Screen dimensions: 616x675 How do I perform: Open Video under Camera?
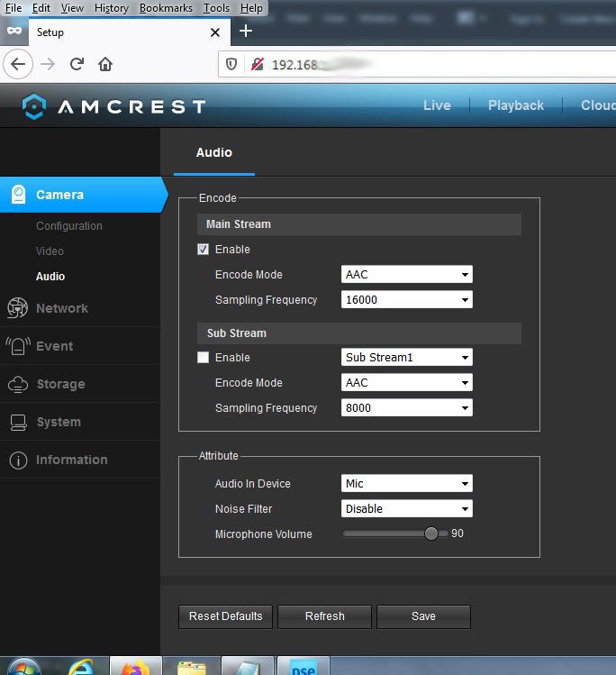click(x=50, y=251)
